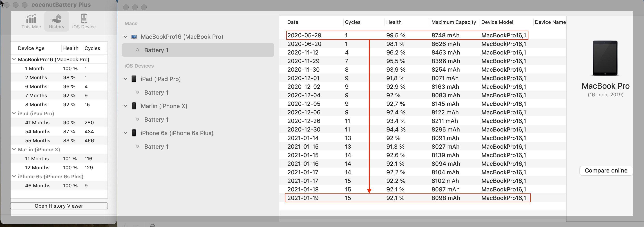Select the 2021-01-15 entry with 14 cycles
644x227 pixels.
point(423,155)
